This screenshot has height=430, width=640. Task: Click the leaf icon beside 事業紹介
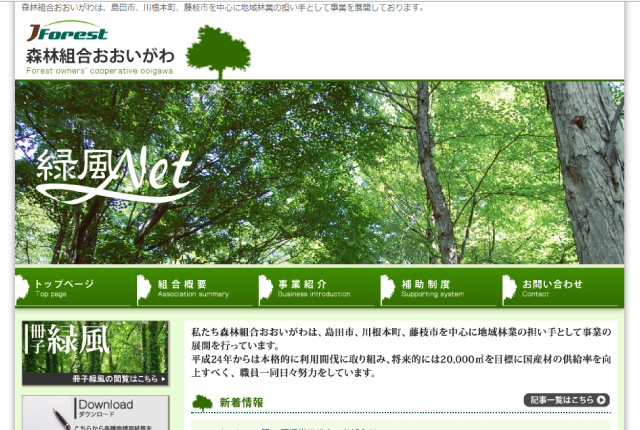point(265,289)
